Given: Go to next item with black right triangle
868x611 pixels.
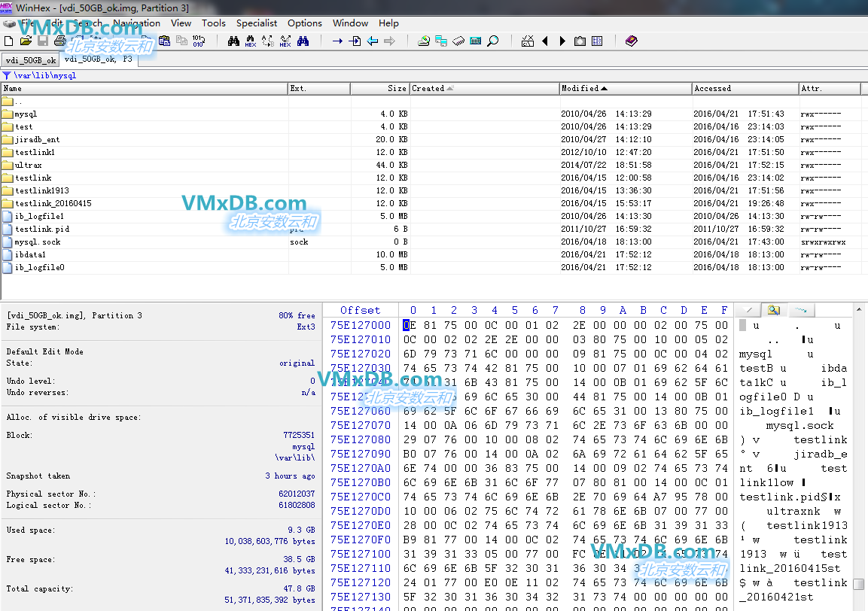Looking at the screenshot, I should (562, 41).
